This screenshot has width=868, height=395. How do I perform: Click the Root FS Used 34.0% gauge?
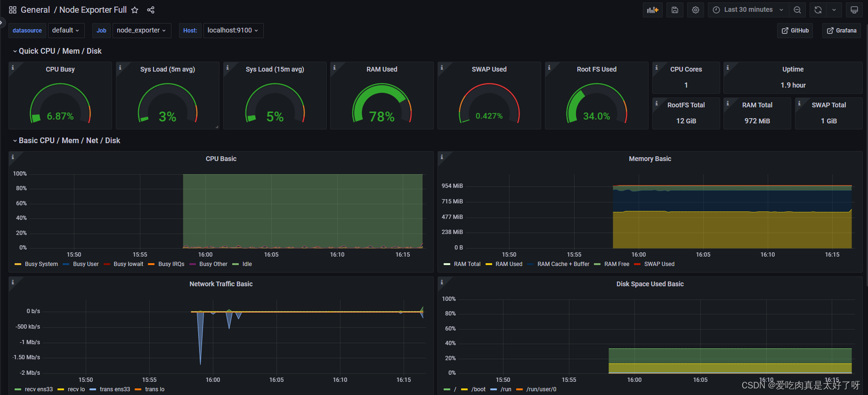tap(597, 104)
